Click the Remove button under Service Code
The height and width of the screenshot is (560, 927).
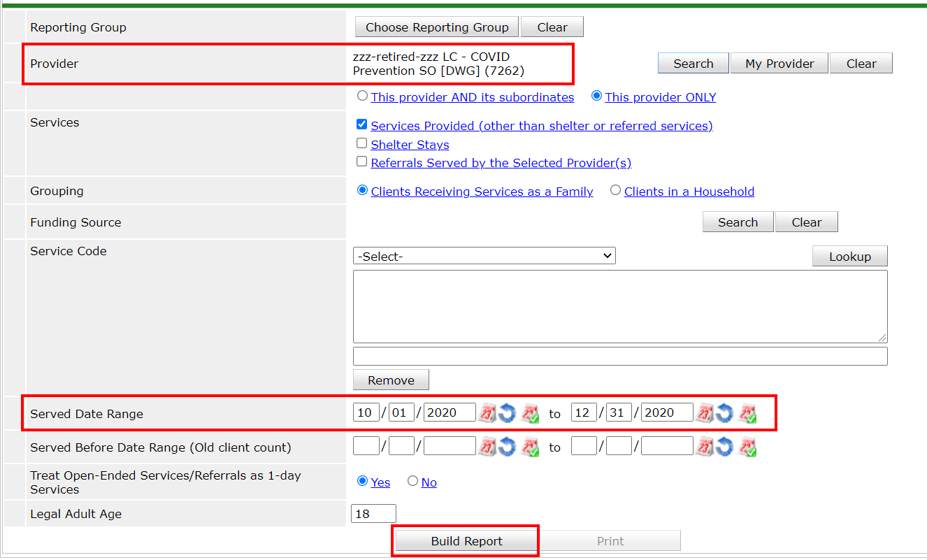point(391,380)
